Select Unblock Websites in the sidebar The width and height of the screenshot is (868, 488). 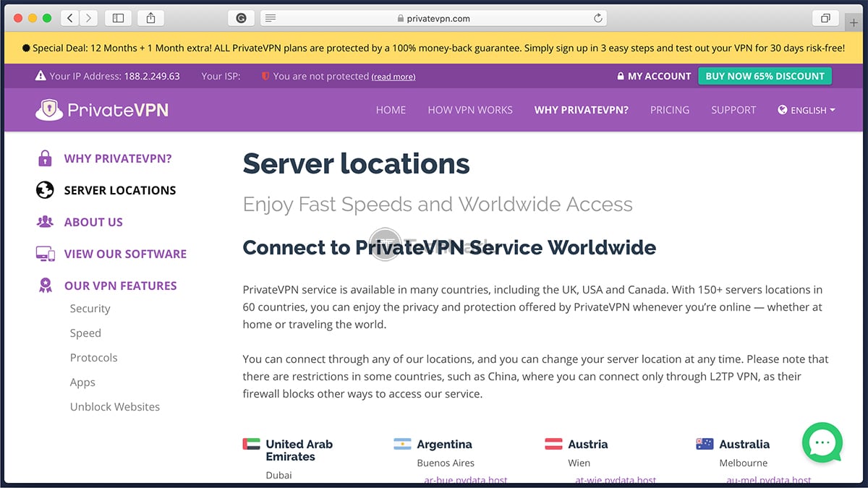tap(115, 406)
